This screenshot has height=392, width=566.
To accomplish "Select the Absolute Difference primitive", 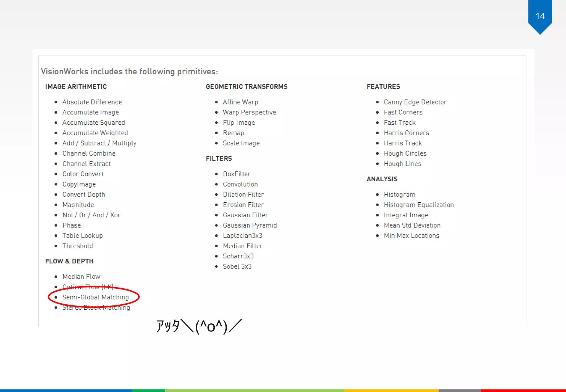I will [x=92, y=102].
